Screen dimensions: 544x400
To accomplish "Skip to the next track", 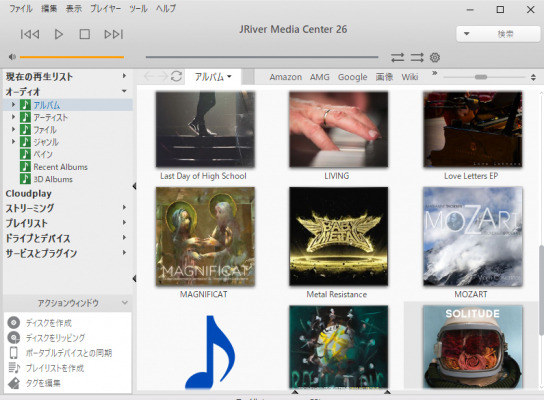I will [114, 34].
